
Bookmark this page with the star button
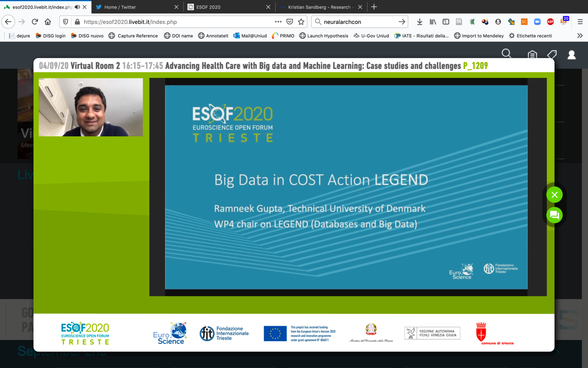(x=301, y=22)
